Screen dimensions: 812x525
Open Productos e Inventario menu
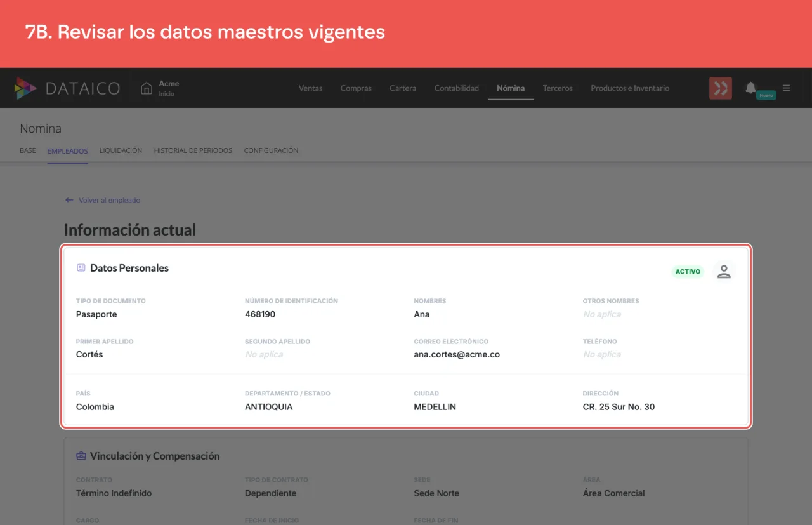pyautogui.click(x=630, y=88)
